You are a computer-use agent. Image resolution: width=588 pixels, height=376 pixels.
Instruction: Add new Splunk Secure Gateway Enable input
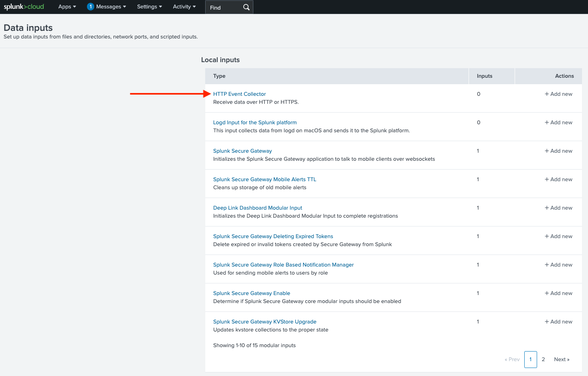click(x=558, y=293)
